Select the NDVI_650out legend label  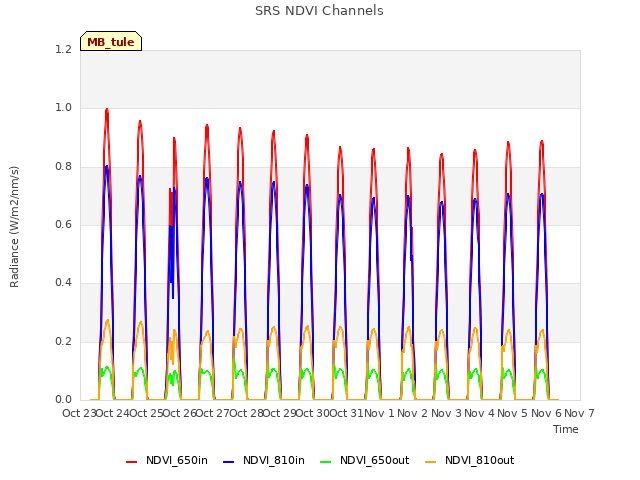(375, 460)
